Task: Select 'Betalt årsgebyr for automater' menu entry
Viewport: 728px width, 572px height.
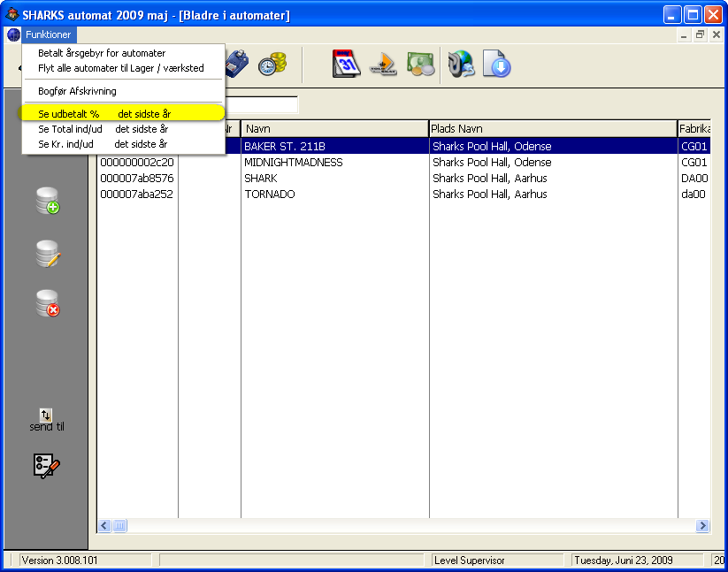Action: (x=102, y=53)
